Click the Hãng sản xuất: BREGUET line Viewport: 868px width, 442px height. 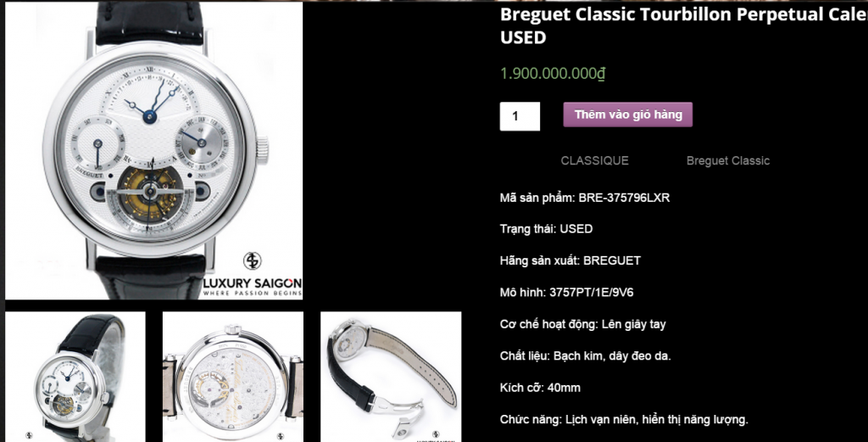click(x=570, y=260)
